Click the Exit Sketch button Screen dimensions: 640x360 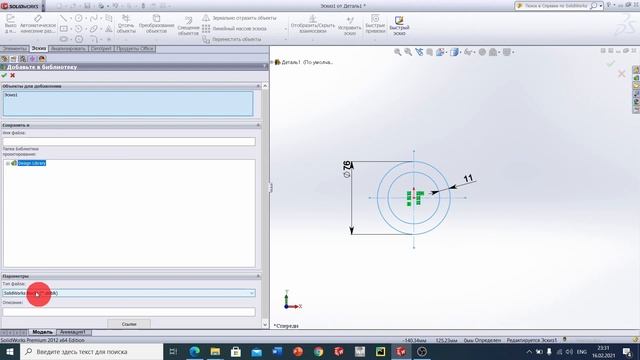10,24
